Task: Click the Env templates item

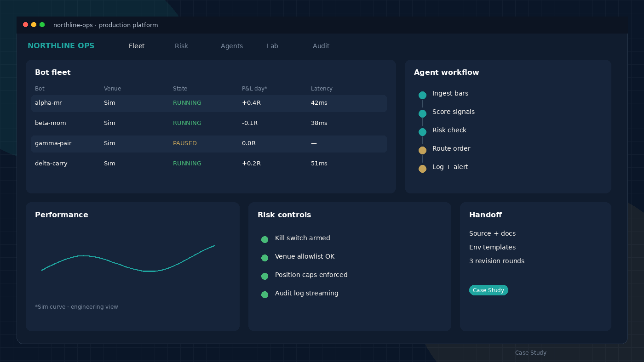Action: pos(492,247)
